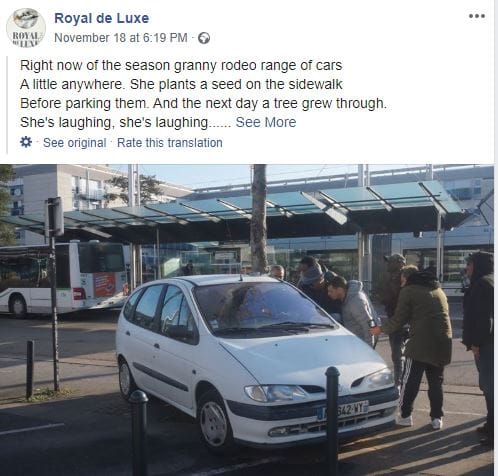Open the November 18 at 6:19 PM timestamp
This screenshot has width=498, height=476.
[121, 38]
